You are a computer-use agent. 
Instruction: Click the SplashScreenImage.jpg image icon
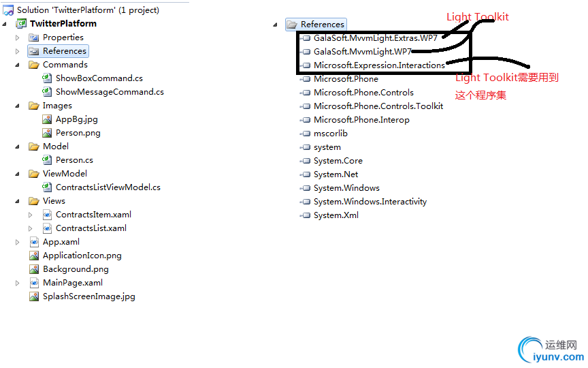pos(34,296)
